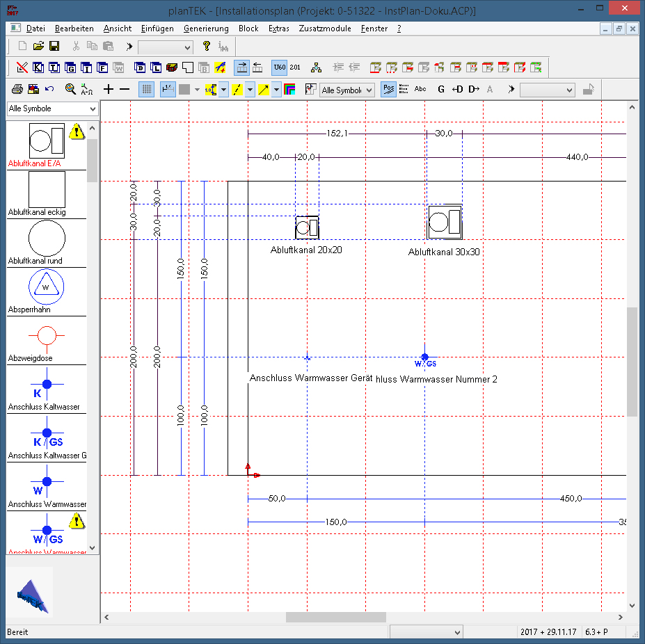
Task: Click the magnifier zoom icon
Action: coord(70,89)
